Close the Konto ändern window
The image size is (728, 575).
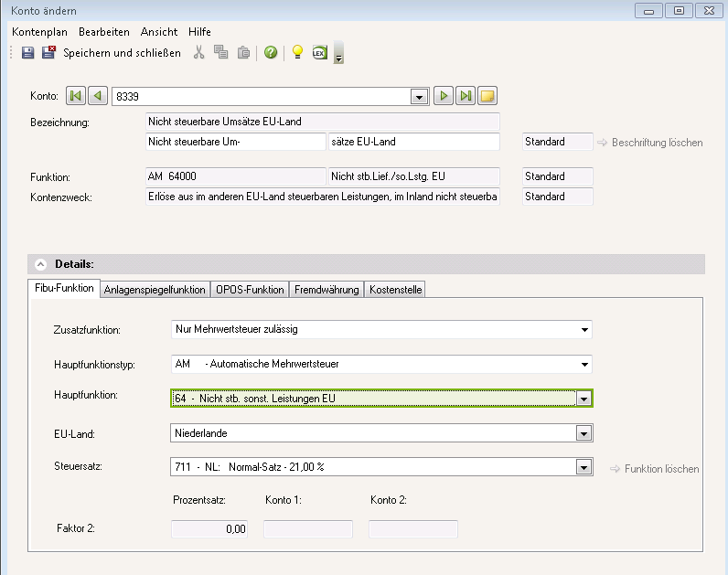pyautogui.click(x=709, y=11)
